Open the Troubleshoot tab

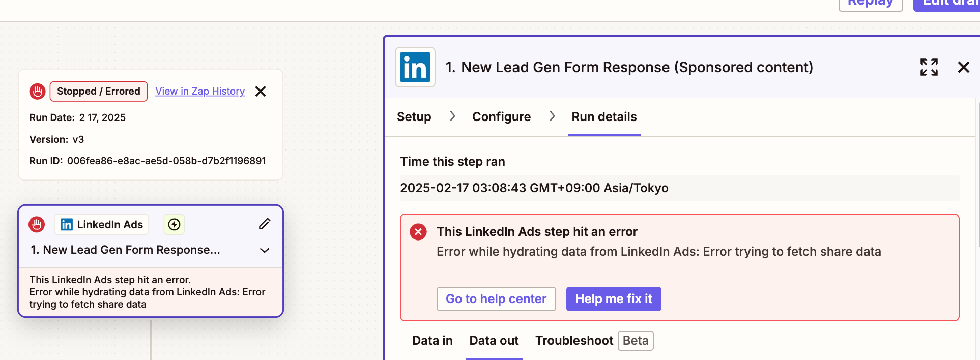574,341
